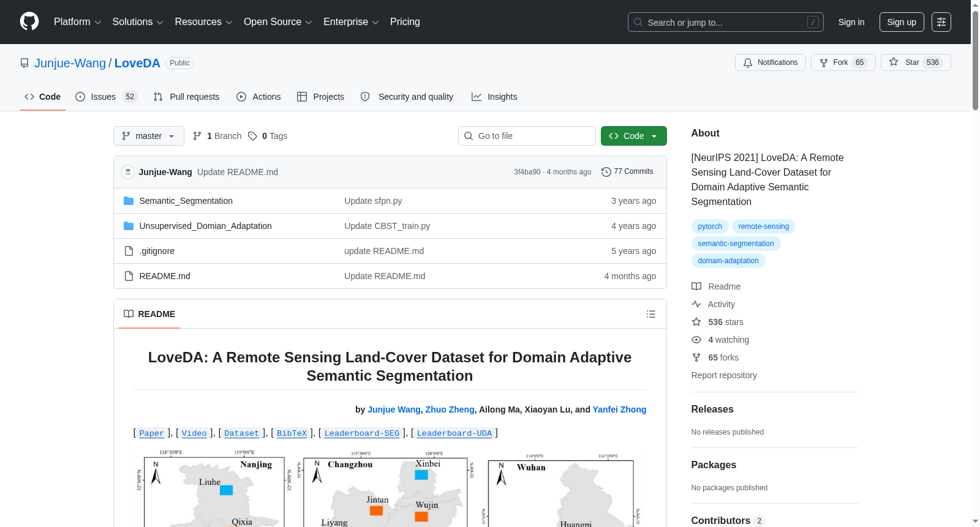Click the Search or jump to field
Viewport: 980px width, 527px height.
pos(726,22)
